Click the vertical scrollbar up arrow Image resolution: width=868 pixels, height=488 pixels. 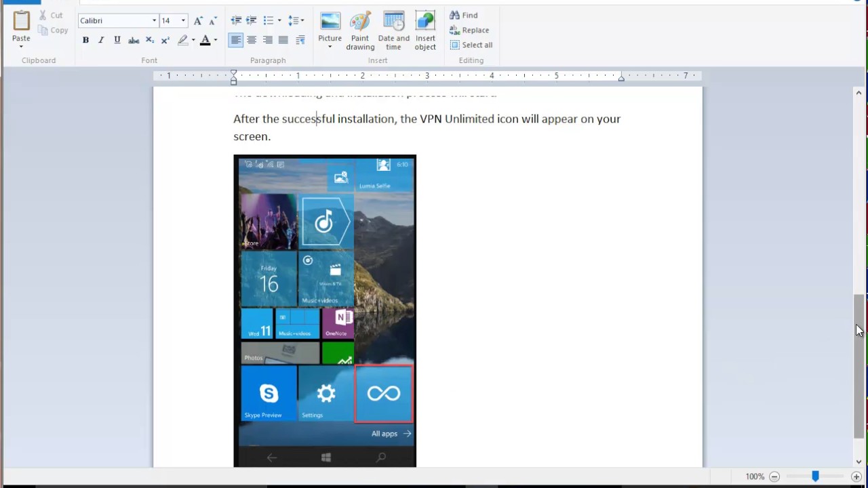pos(859,93)
